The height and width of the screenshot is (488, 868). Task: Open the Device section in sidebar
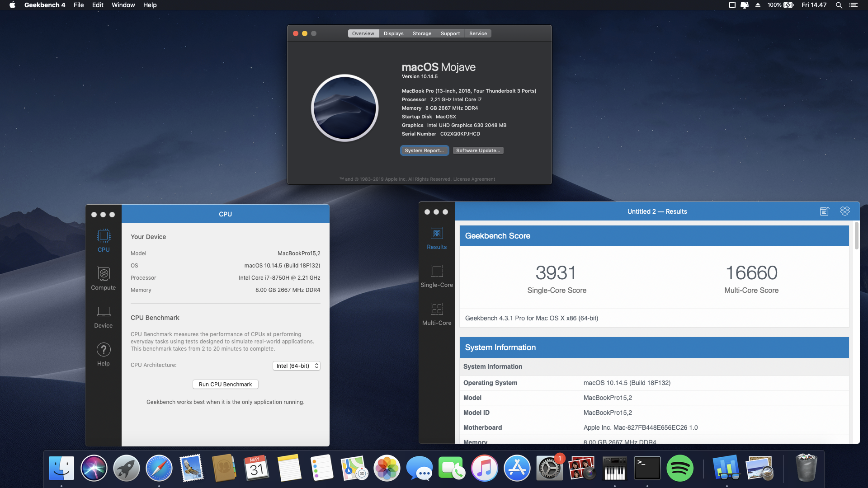coord(104,312)
